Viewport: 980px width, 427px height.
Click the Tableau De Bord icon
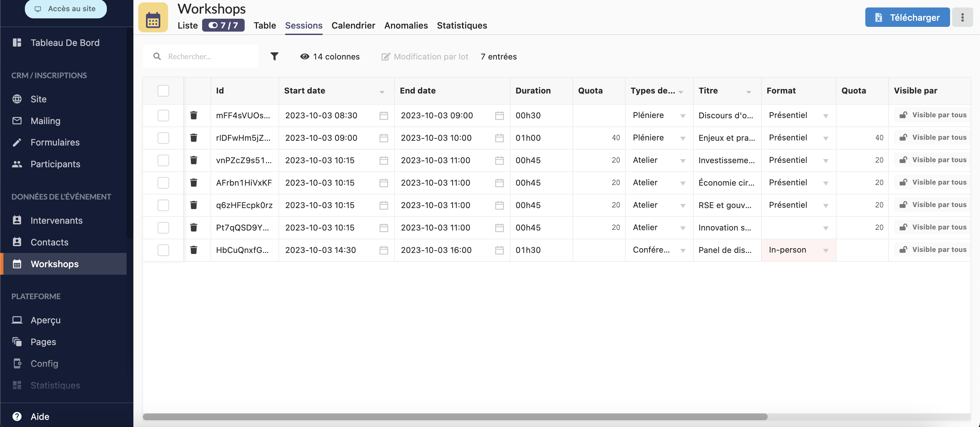[x=17, y=42]
